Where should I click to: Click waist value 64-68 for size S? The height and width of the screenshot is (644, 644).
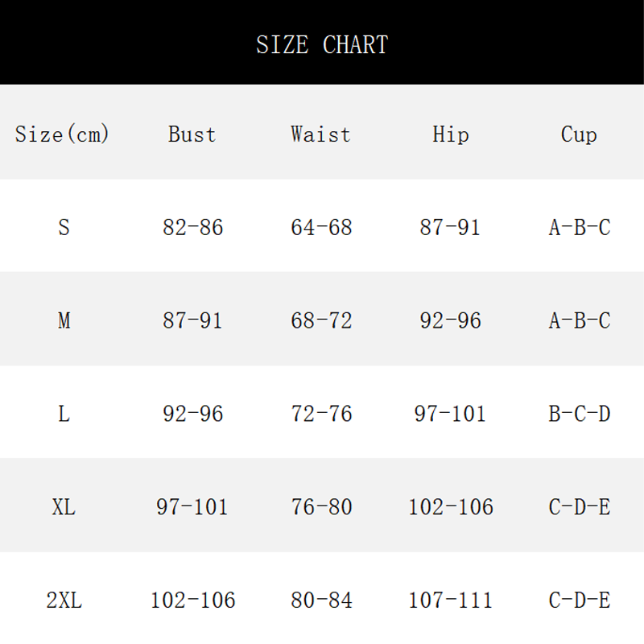[x=321, y=227]
